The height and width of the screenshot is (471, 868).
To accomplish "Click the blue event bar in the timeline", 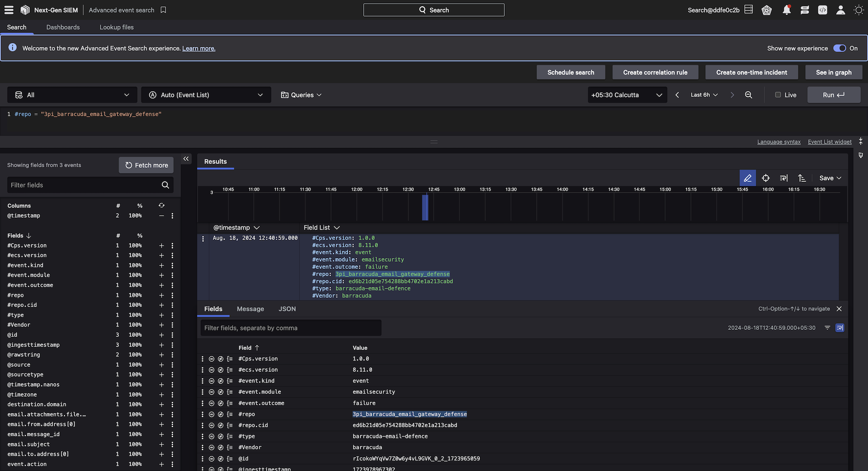I will [425, 207].
